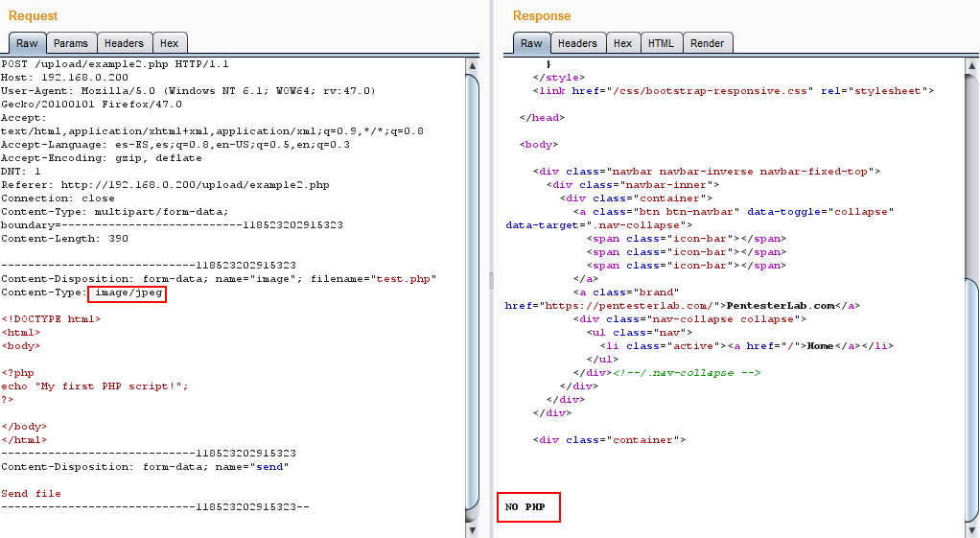980x538 pixels.
Task: Switch to the Request Raw tab
Action: point(27,43)
